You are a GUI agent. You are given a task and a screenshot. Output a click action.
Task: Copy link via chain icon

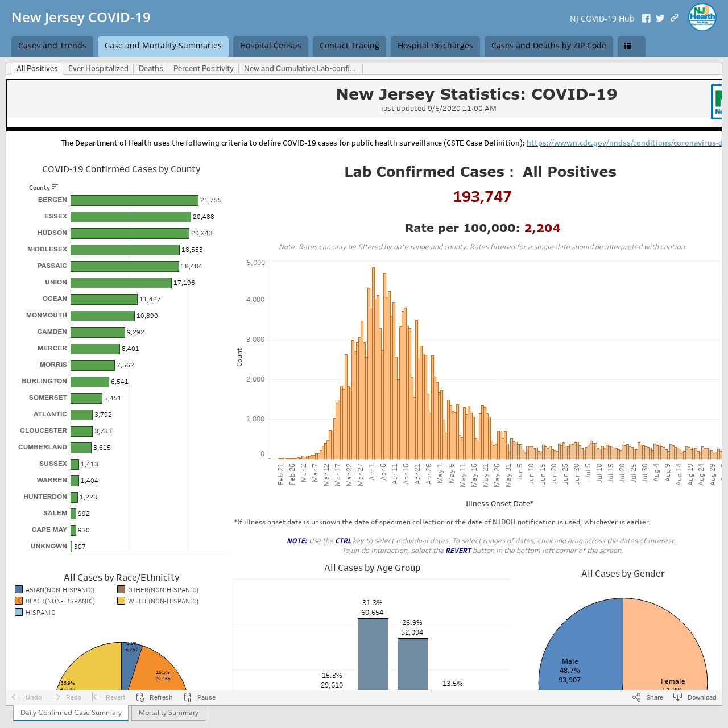point(674,18)
